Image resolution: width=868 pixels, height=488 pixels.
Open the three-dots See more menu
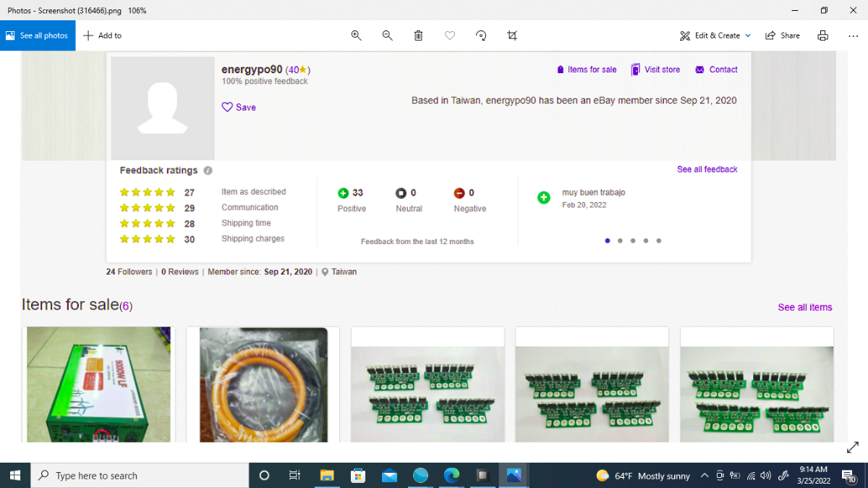(854, 35)
